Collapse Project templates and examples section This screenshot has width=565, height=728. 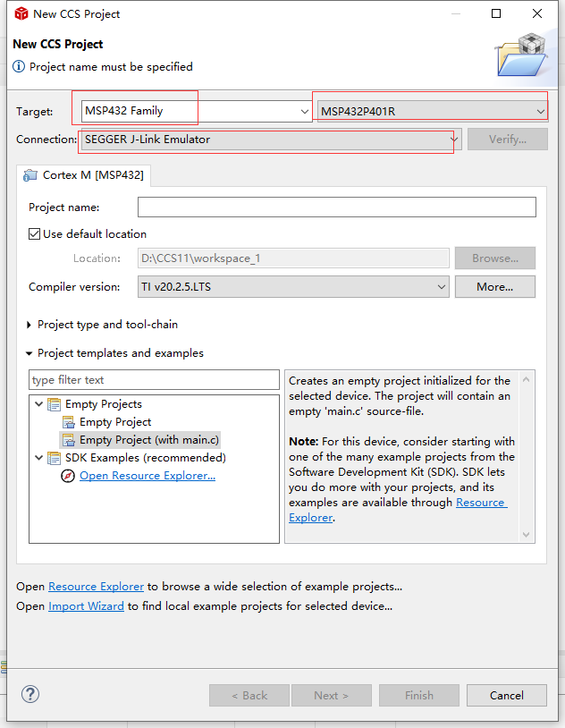pos(29,353)
